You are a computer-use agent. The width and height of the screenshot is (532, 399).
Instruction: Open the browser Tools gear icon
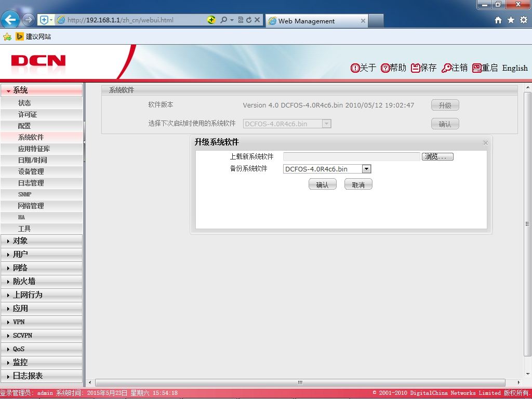[x=524, y=20]
